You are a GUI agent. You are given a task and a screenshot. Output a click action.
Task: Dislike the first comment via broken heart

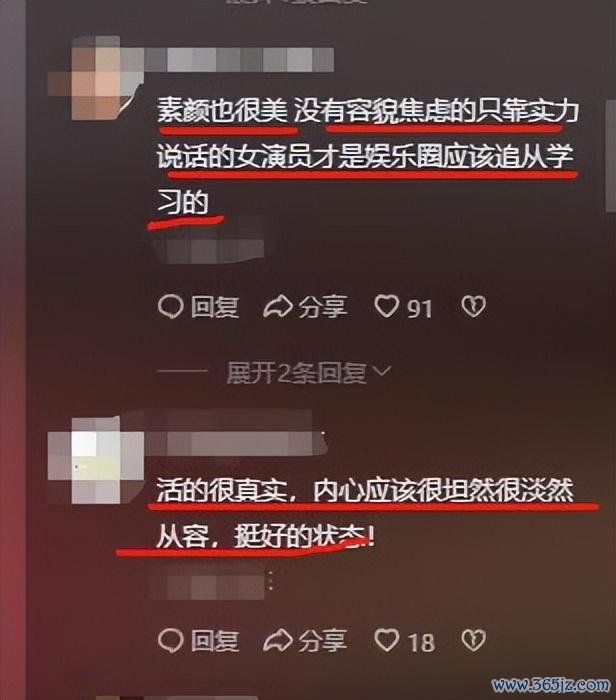point(473,307)
